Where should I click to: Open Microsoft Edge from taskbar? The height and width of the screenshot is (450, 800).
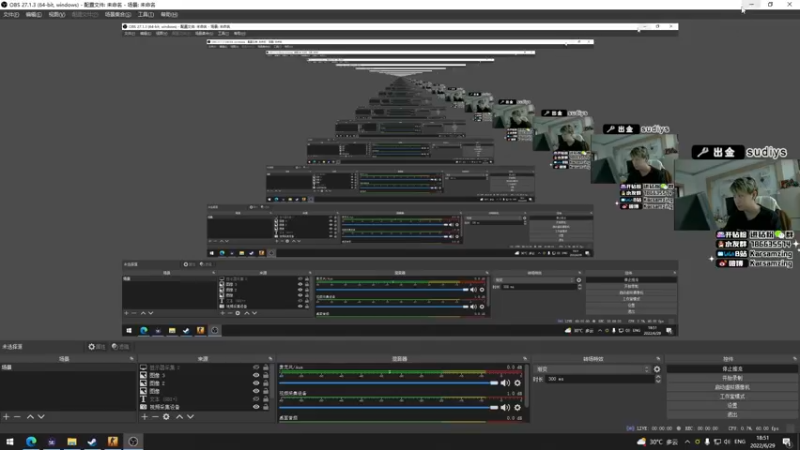tap(31, 441)
